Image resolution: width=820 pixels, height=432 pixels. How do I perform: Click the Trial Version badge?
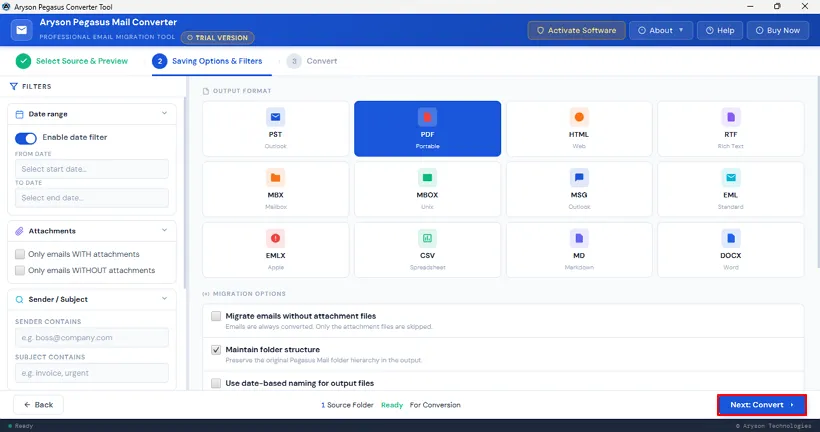point(218,38)
